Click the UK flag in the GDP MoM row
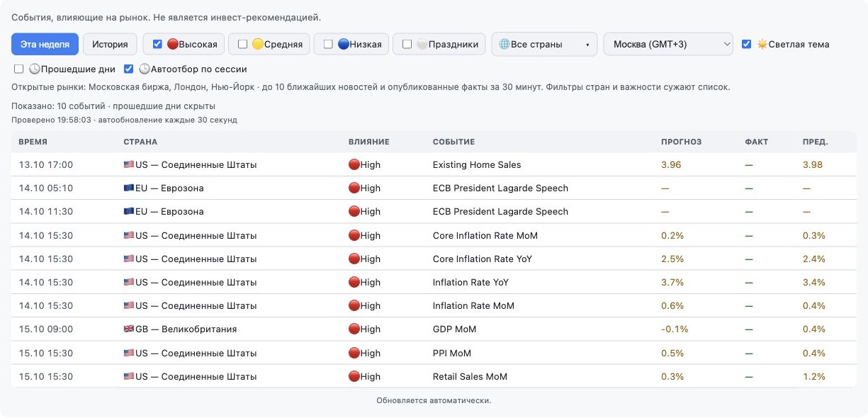 [x=129, y=329]
